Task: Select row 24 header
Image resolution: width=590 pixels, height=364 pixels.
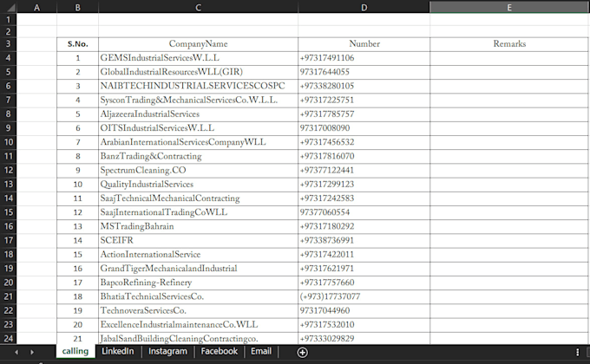Action: pyautogui.click(x=9, y=338)
